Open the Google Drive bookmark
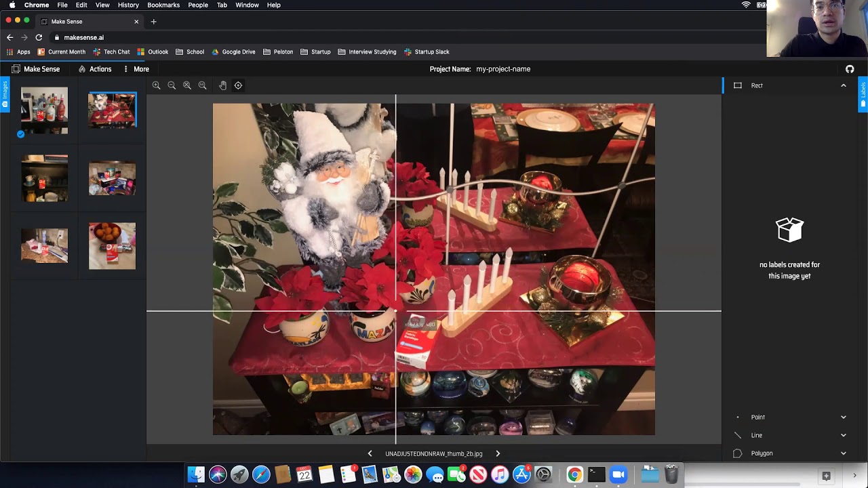Viewport: 868px width, 488px height. [x=233, y=52]
